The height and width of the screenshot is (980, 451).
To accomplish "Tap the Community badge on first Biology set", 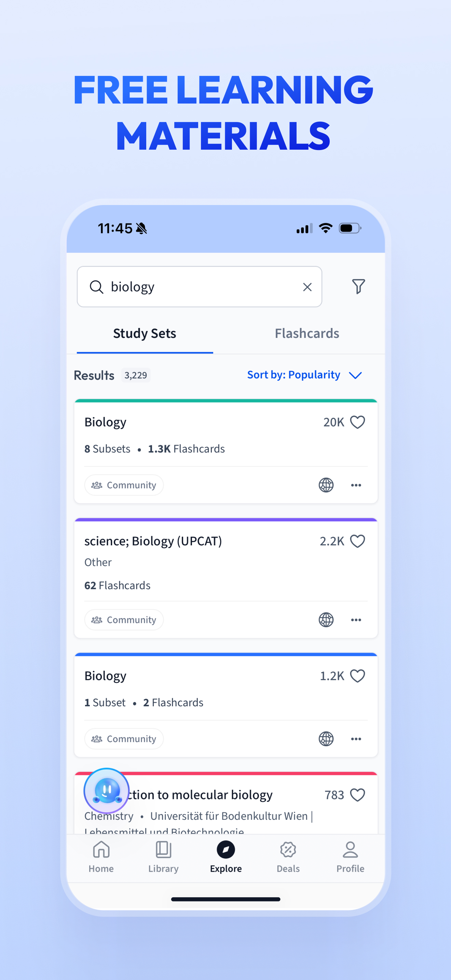I will (124, 485).
